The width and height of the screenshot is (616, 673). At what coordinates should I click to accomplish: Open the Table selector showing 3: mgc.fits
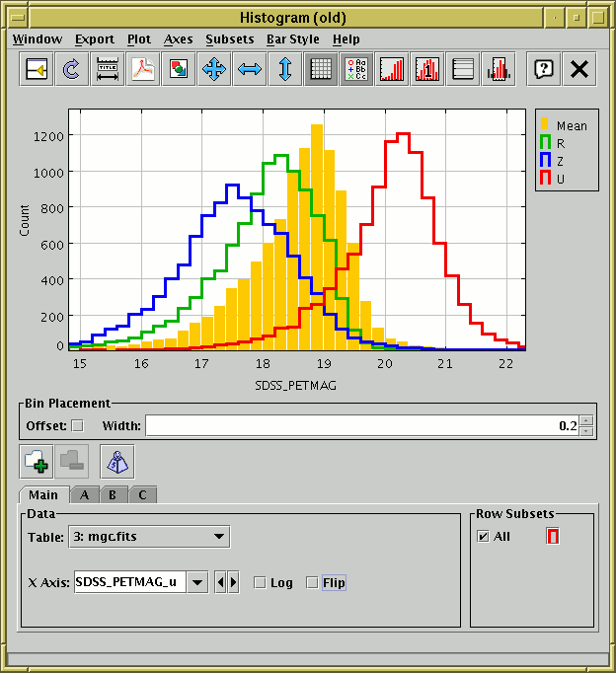(151, 537)
